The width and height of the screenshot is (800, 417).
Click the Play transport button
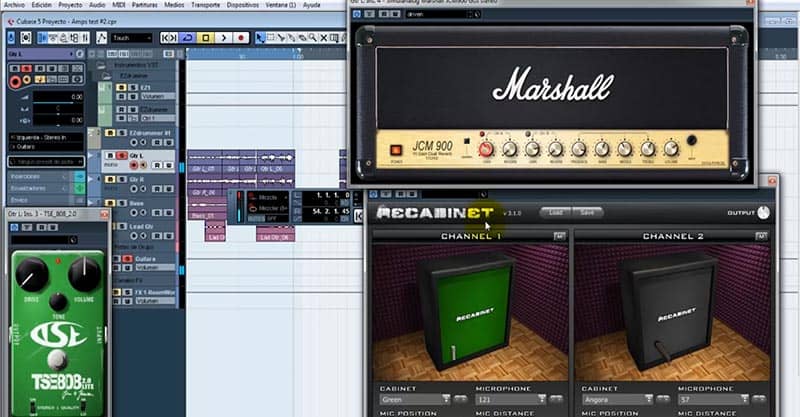223,38
